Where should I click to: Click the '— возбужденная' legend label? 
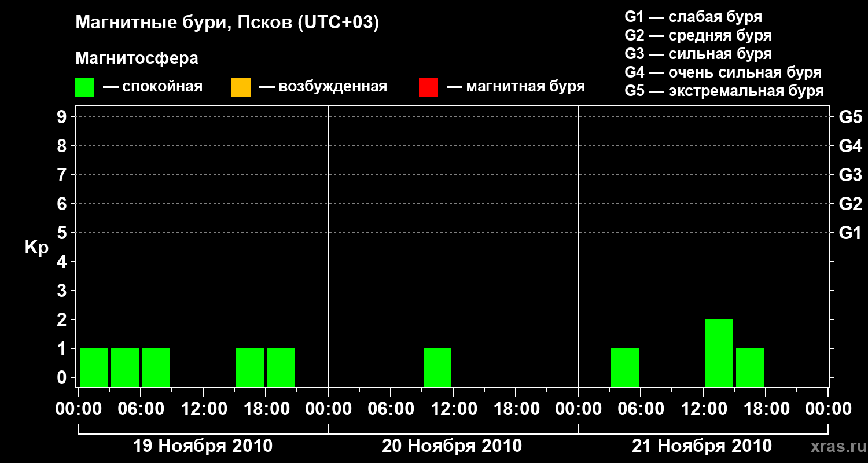pos(323,87)
